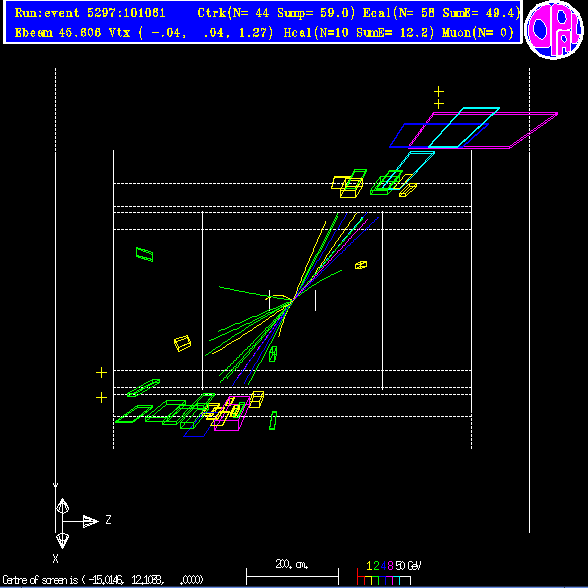
Task: Click the green round cluster below the vertex
Action: (x=273, y=354)
